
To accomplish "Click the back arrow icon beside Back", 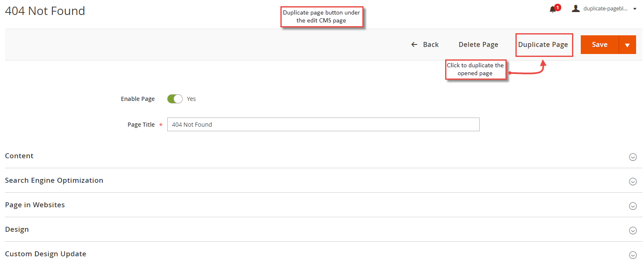I will coord(414,44).
